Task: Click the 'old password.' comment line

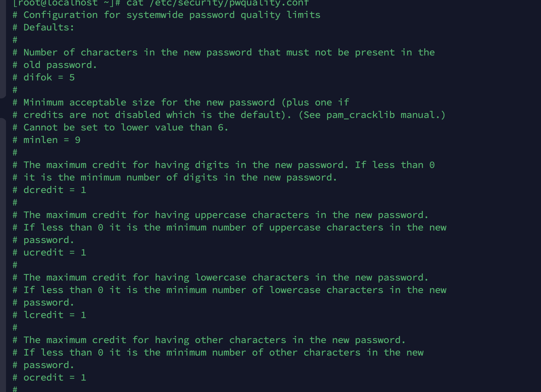Action: [60, 65]
